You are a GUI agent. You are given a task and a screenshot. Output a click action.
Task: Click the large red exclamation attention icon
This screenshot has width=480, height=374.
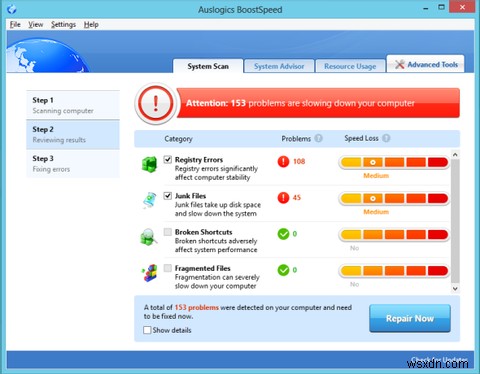(x=156, y=103)
